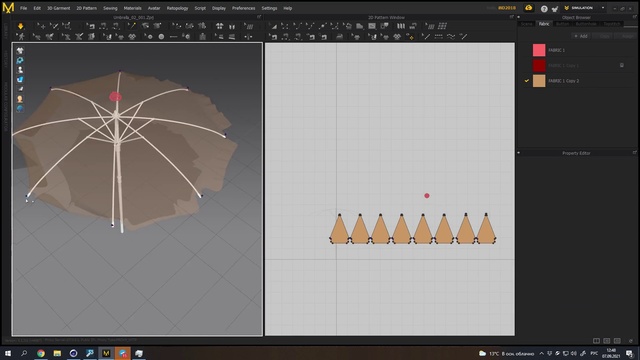This screenshot has width=640, height=360.
Task: Click the yellow Simulate arrow icon
Action: pyautogui.click(x=20, y=26)
